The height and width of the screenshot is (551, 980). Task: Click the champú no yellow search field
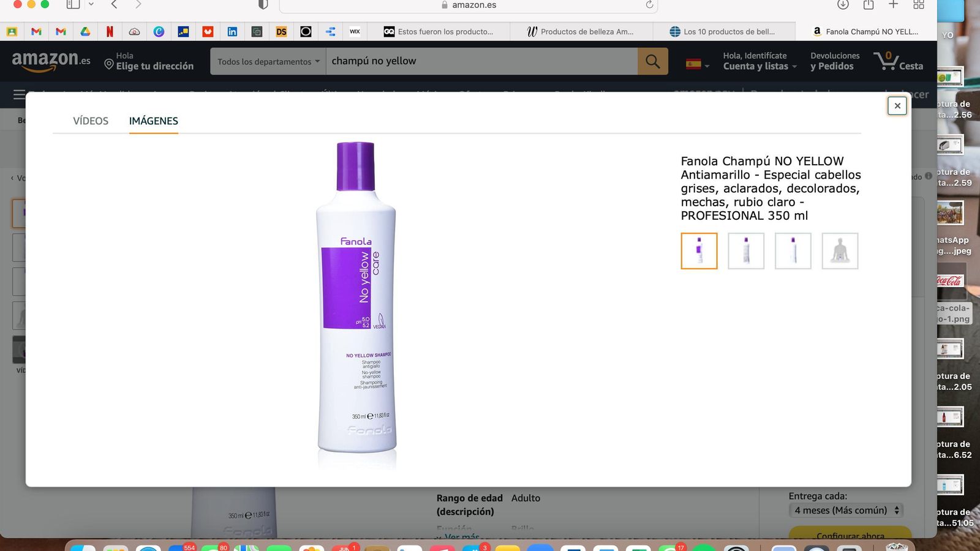pos(481,61)
